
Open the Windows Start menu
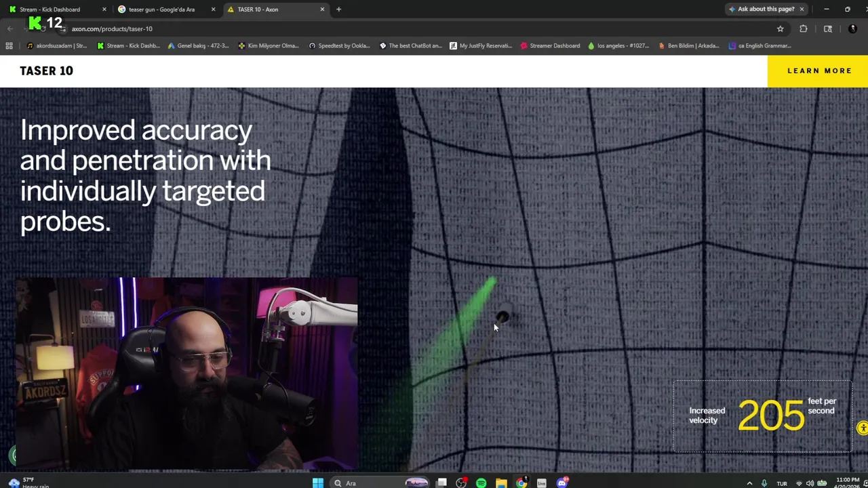click(x=317, y=483)
